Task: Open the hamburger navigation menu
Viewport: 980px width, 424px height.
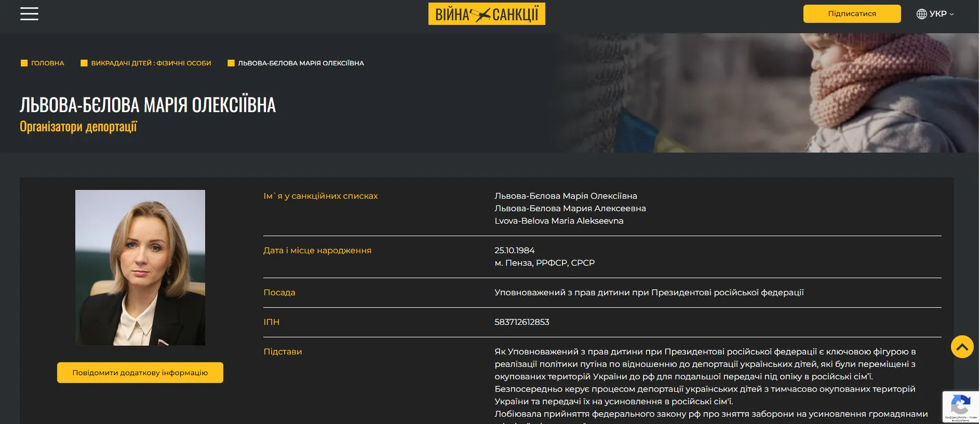Action: (x=29, y=14)
